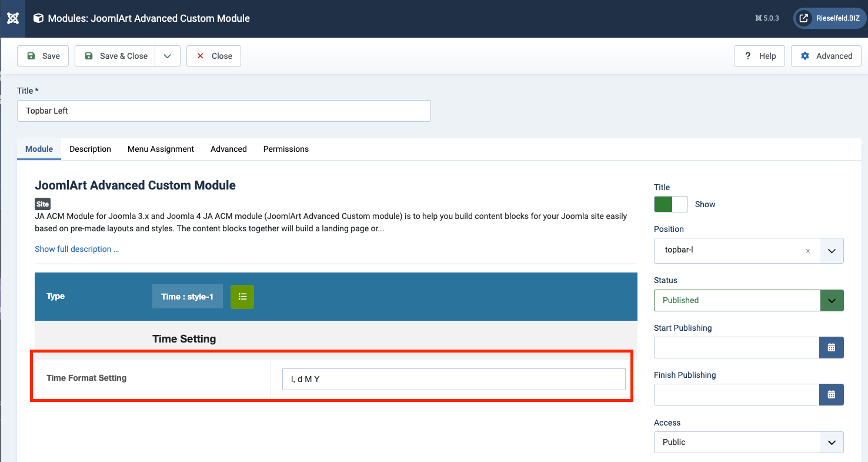Toggle the Title Show switch
868x462 pixels.
point(670,204)
